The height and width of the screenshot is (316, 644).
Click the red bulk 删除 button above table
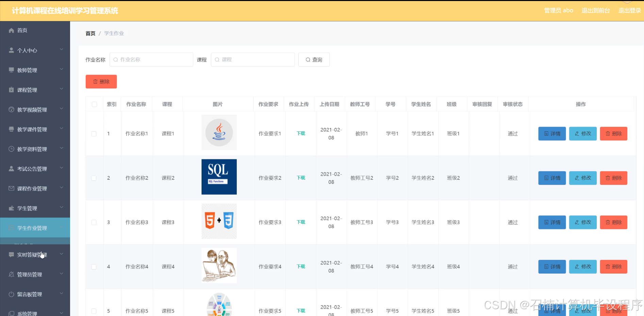pyautogui.click(x=101, y=82)
